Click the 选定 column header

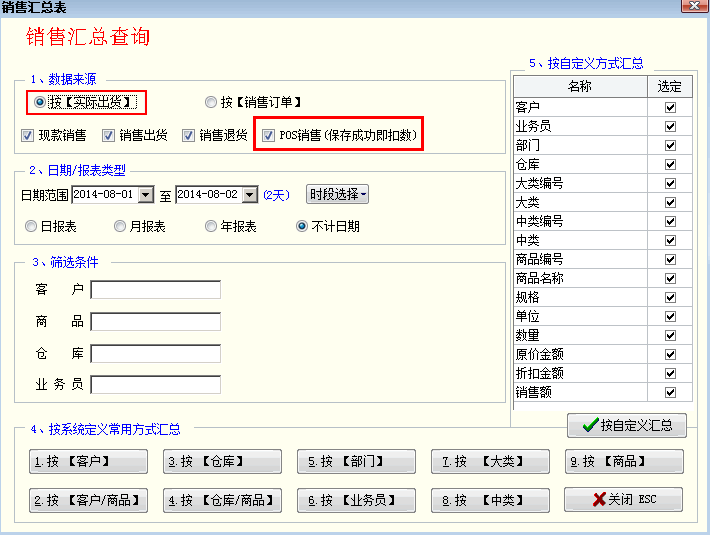(x=670, y=86)
